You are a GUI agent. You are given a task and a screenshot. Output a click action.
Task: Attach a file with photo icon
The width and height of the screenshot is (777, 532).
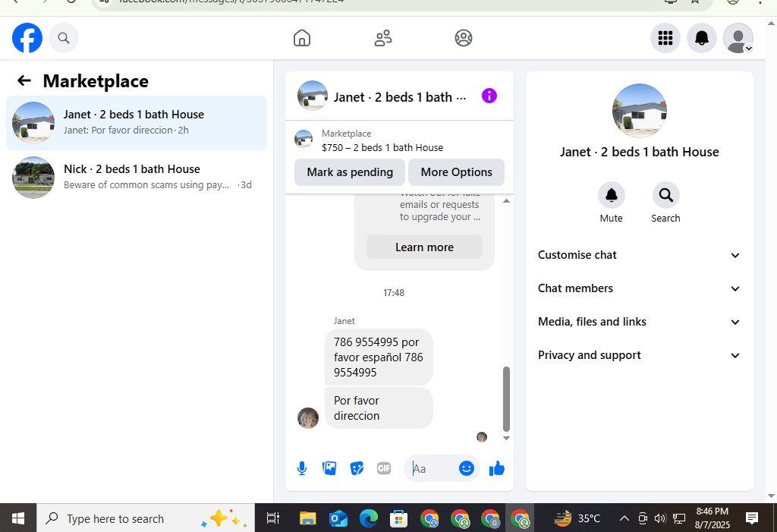[x=329, y=468]
